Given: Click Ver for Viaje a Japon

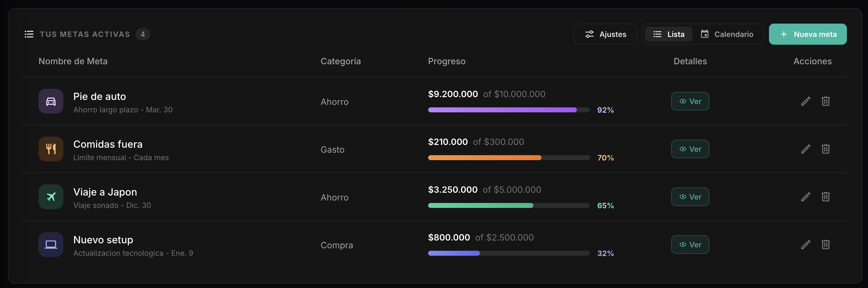Looking at the screenshot, I should pyautogui.click(x=690, y=197).
